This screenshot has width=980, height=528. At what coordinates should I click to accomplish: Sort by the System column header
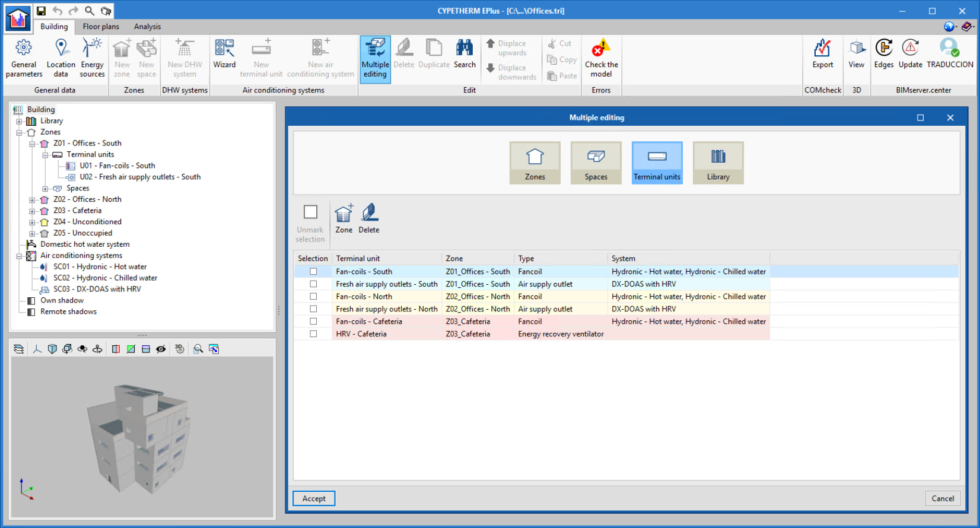[689, 258]
